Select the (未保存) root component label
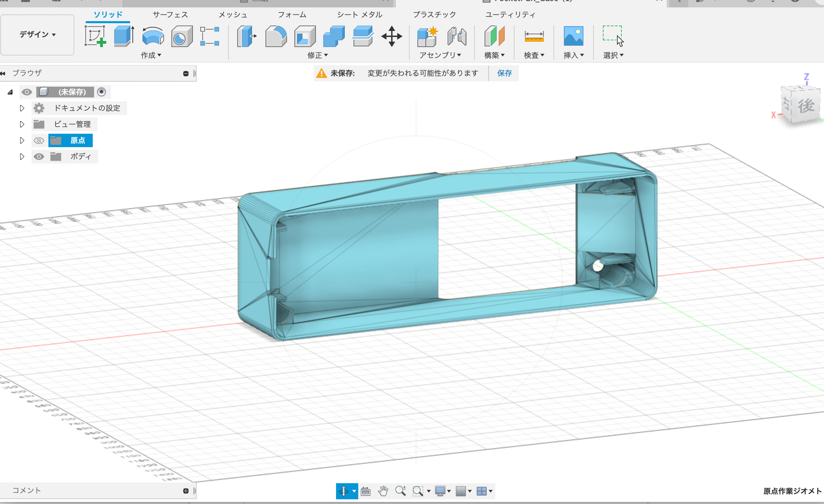The image size is (824, 504). 72,92
